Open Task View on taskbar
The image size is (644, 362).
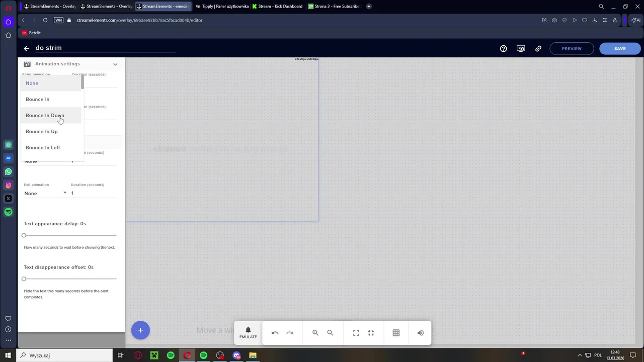(121, 355)
